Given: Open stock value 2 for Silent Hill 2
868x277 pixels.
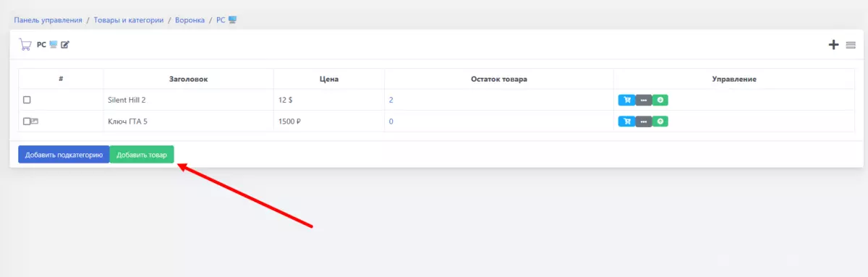Looking at the screenshot, I should [x=391, y=101].
